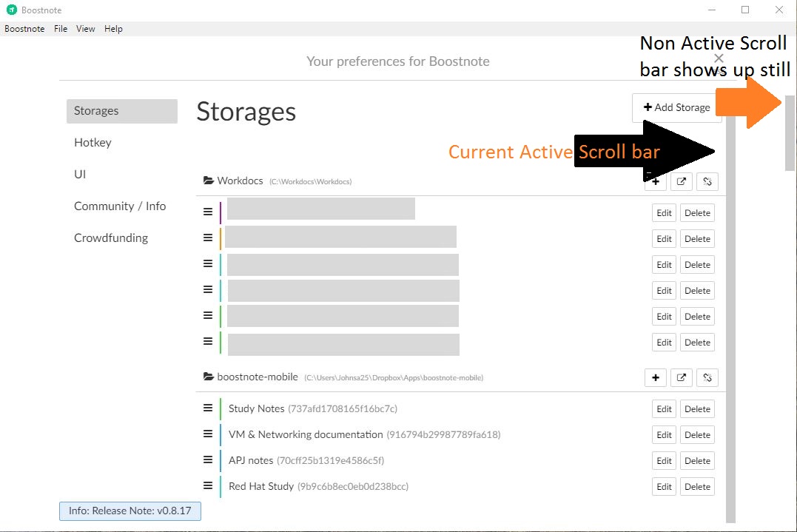Add a new folder to boostnote-mobile storage
This screenshot has height=532, width=797.
tap(656, 377)
